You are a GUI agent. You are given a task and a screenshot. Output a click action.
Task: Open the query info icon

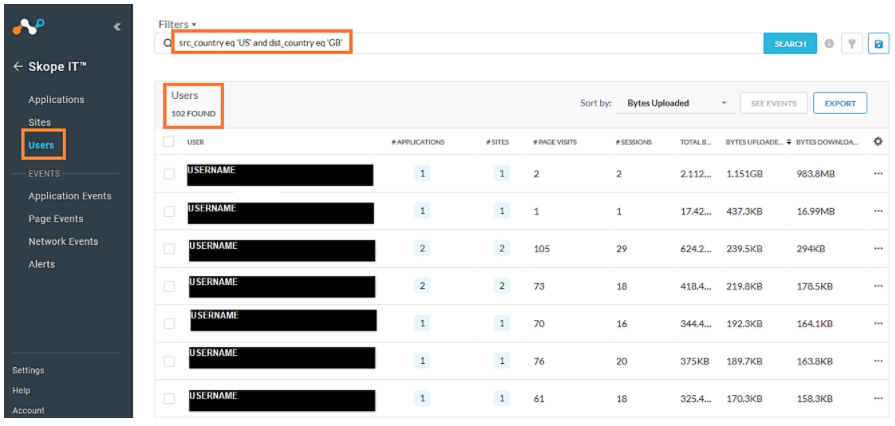pyautogui.click(x=829, y=43)
